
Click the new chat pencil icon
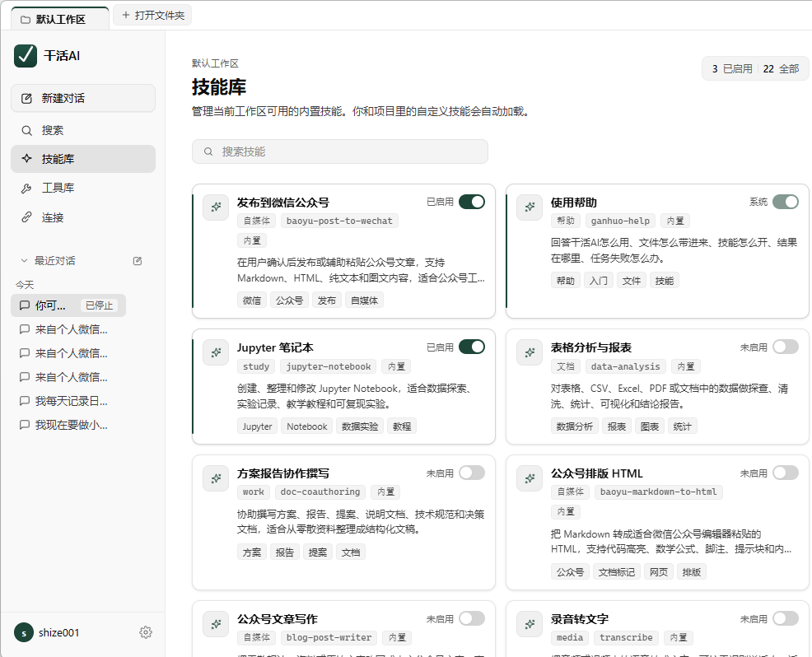coord(26,98)
